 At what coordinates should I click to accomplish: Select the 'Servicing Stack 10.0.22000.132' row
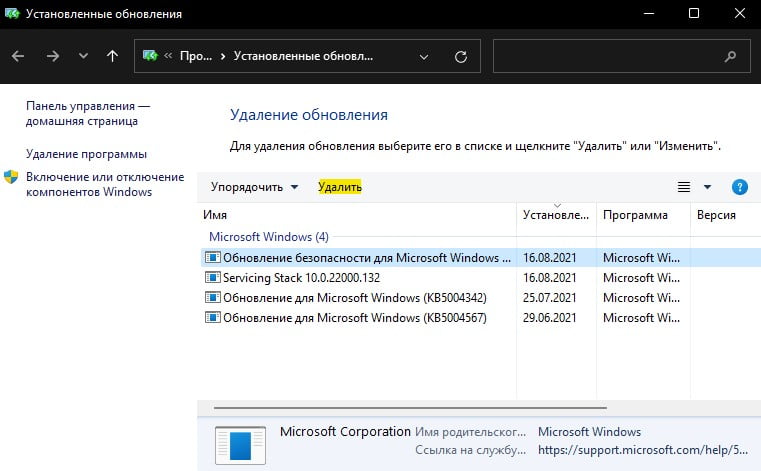pyautogui.click(x=480, y=278)
